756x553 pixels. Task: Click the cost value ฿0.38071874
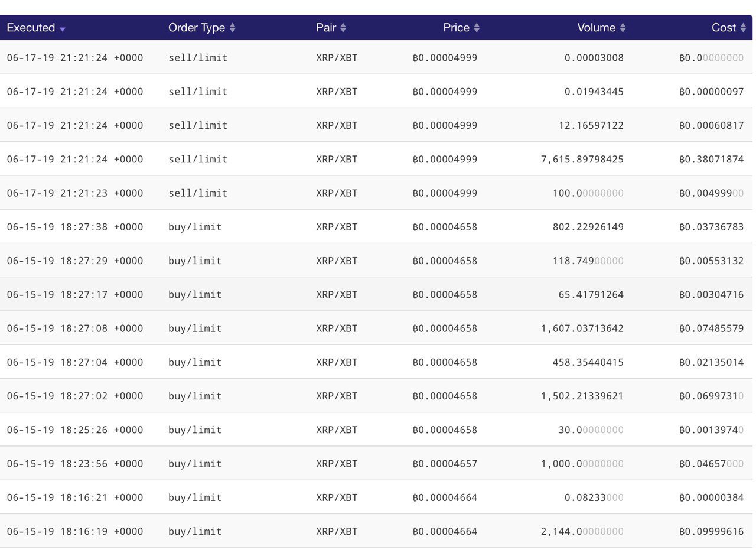coord(711,160)
